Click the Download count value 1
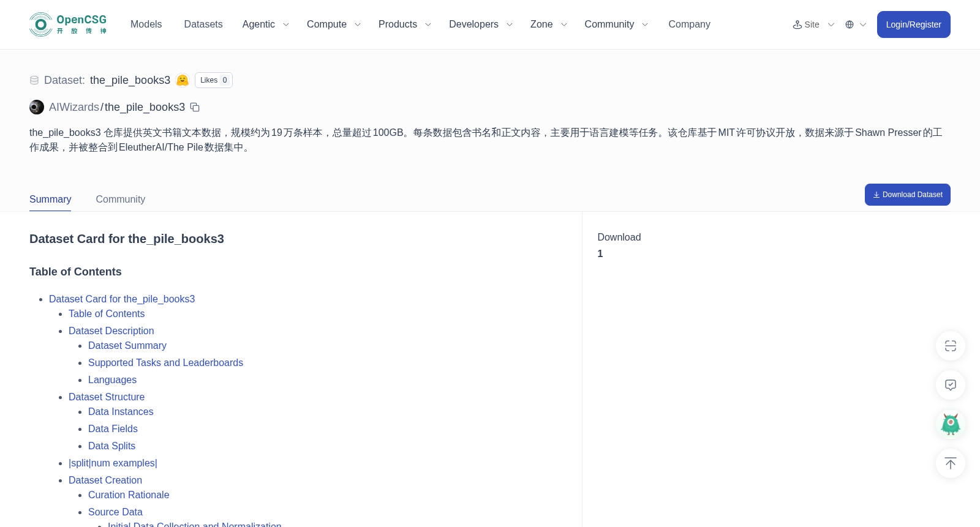 pyautogui.click(x=600, y=253)
